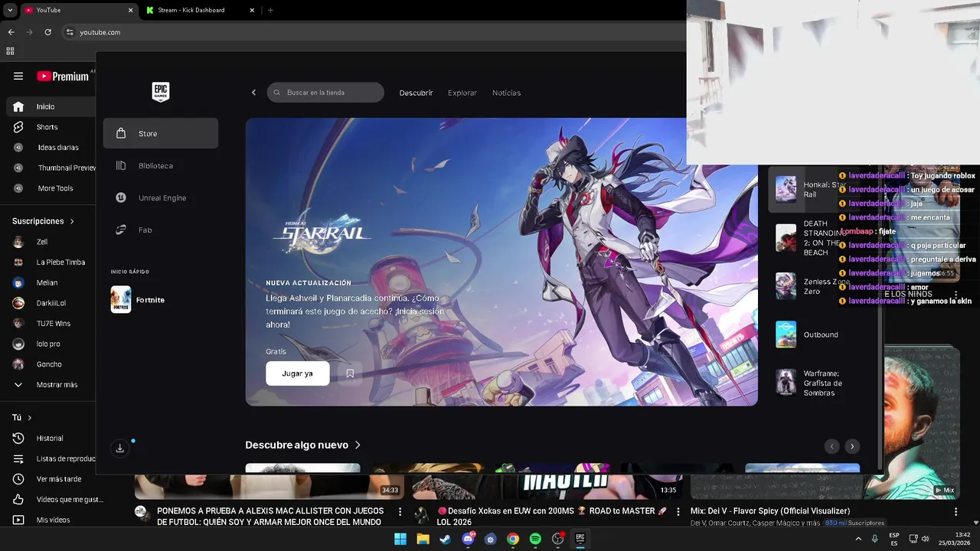The image size is (980, 551).
Task: Add Honkai Star Rail to wishlist bookmark
Action: pyautogui.click(x=350, y=373)
